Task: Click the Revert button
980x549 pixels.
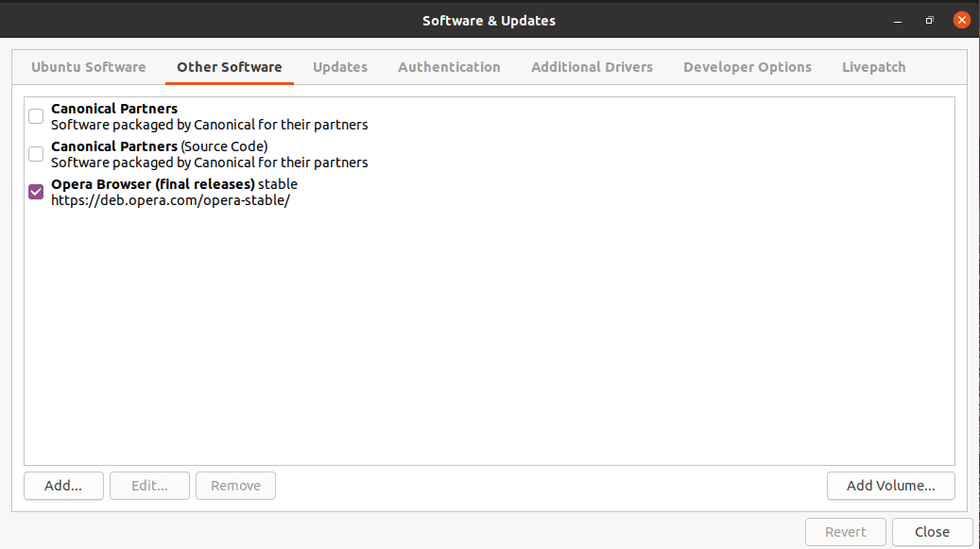Action: point(845,532)
